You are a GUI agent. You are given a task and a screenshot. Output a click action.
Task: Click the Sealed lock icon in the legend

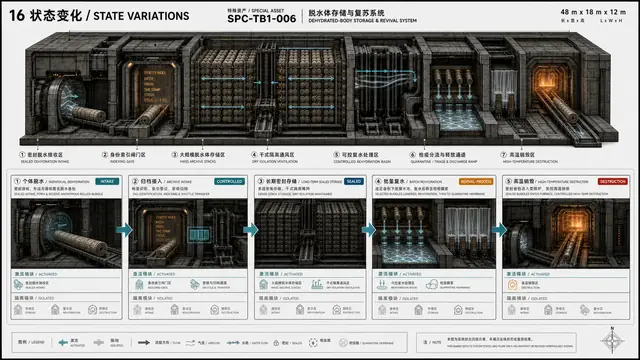[276, 343]
